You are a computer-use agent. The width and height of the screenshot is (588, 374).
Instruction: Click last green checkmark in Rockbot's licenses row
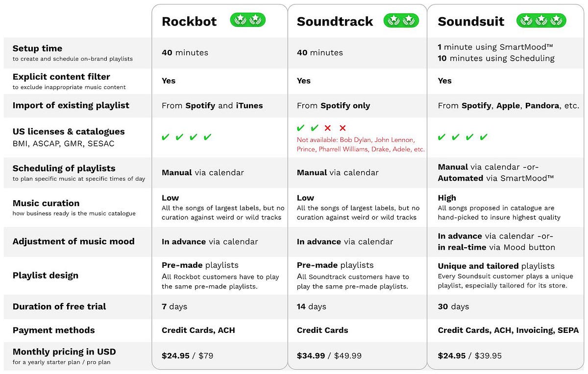point(208,137)
